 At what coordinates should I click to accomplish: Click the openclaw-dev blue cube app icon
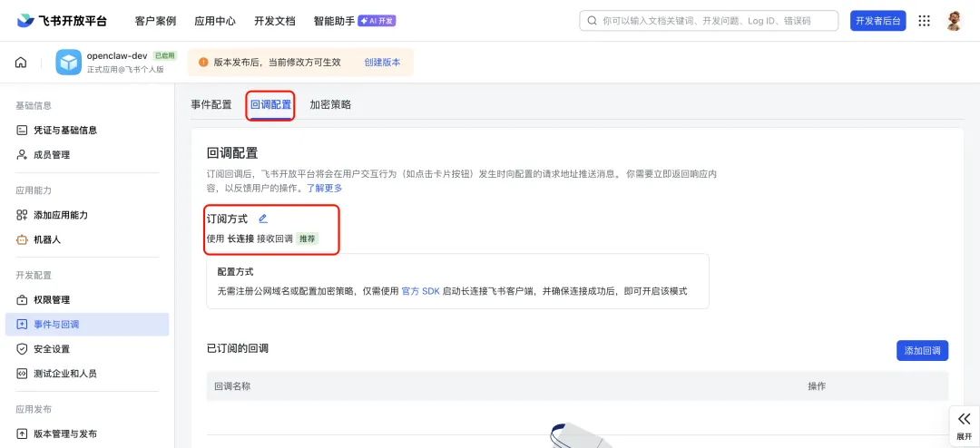[x=69, y=63]
